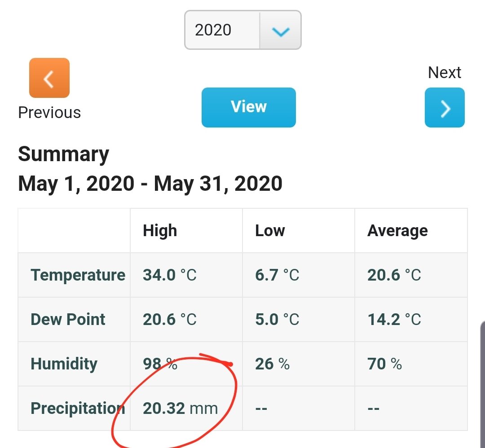Screen dimensions: 485x448
Task: Click the Humidity row label
Action: (x=64, y=364)
